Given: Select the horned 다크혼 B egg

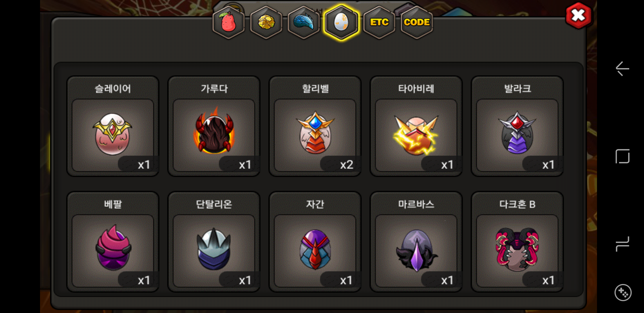Looking at the screenshot, I should coord(517,242).
